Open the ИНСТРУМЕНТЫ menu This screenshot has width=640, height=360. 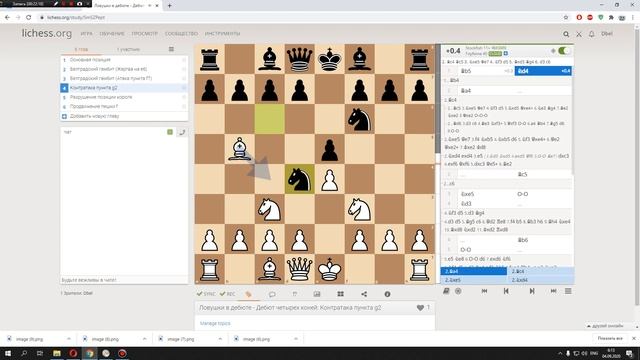pyautogui.click(x=222, y=33)
